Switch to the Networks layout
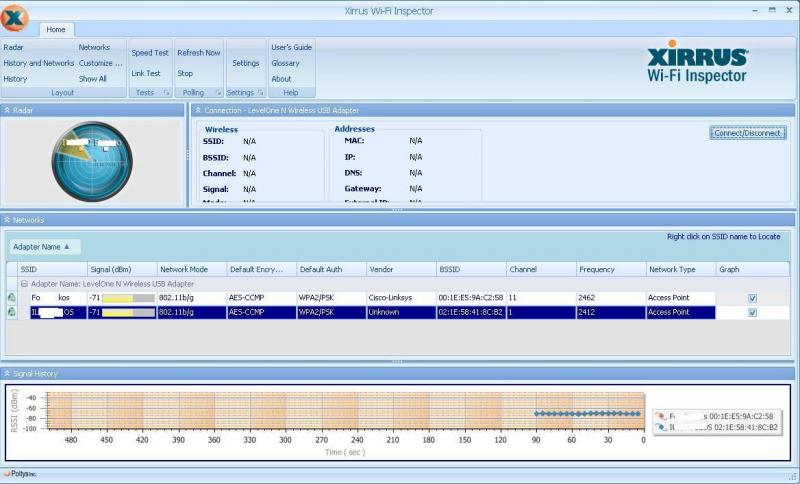800x484 pixels. pos(94,47)
